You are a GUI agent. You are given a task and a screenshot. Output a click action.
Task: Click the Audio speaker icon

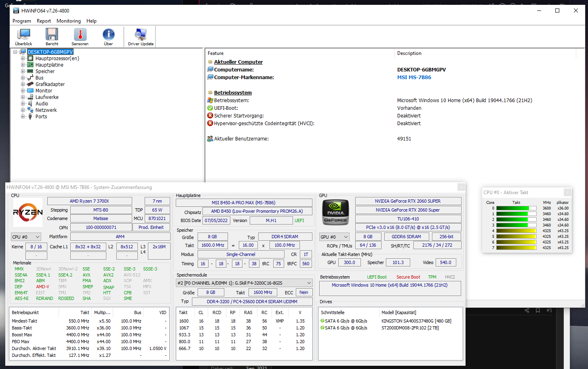30,103
